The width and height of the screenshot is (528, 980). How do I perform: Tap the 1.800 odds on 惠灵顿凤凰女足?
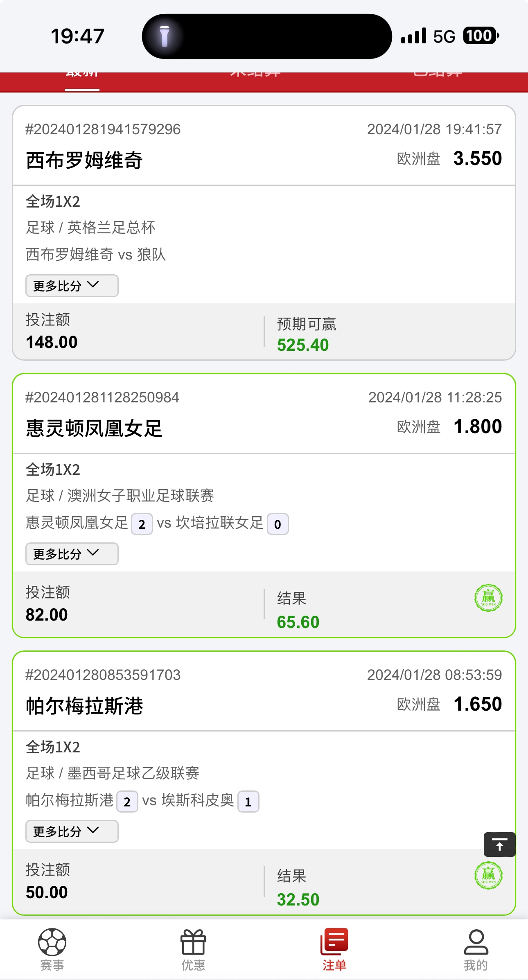[x=478, y=427]
